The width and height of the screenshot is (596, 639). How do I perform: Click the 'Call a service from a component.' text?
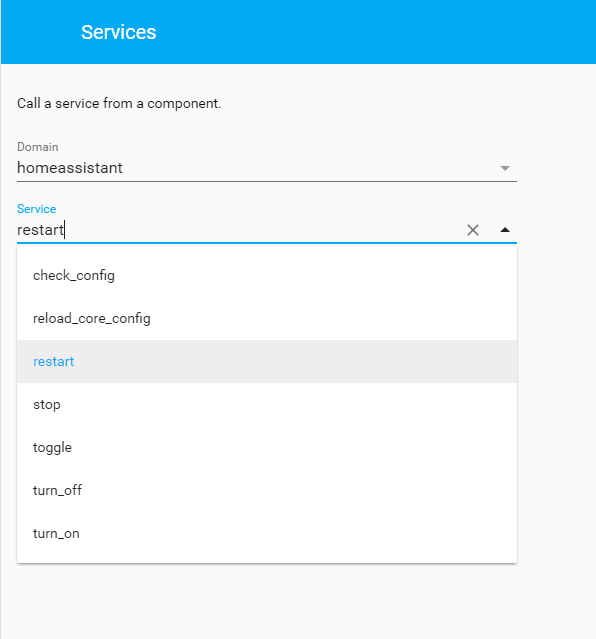119,104
